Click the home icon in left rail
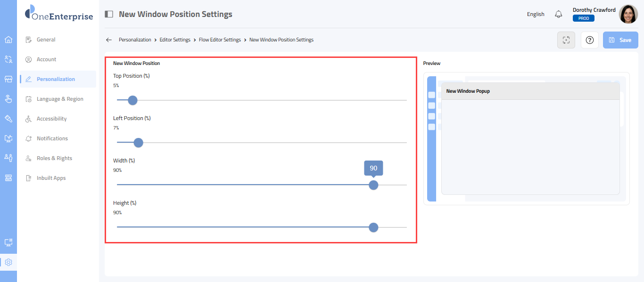The image size is (644, 282). [x=8, y=40]
